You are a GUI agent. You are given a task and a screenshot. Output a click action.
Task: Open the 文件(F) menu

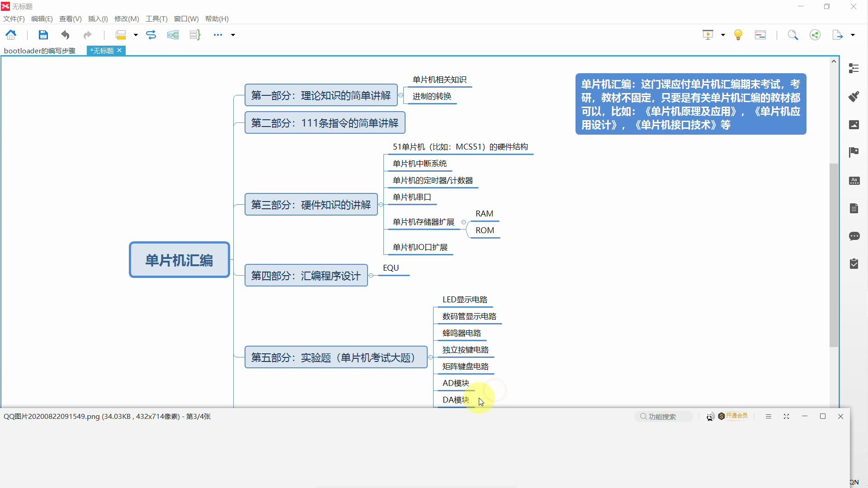pos(14,19)
